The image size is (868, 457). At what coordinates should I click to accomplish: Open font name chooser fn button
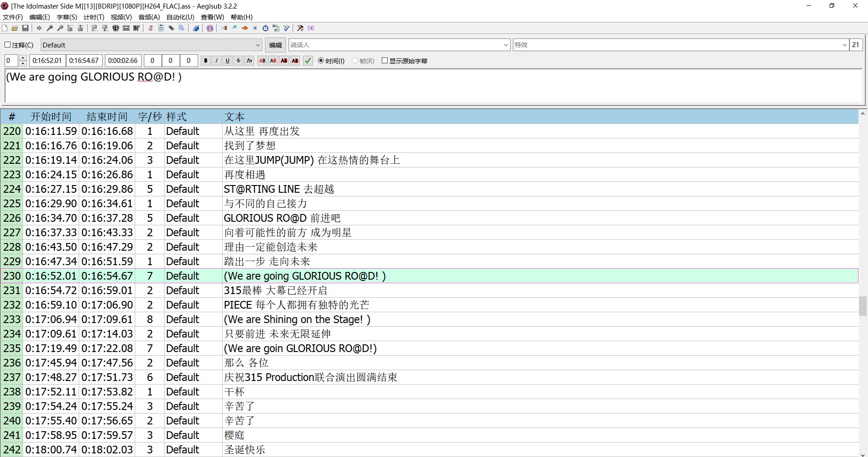tap(249, 61)
